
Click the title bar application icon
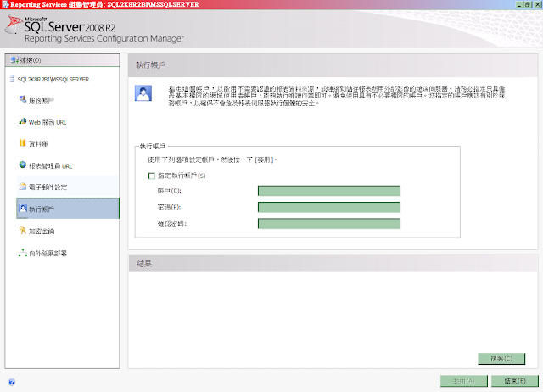(x=5, y=4)
